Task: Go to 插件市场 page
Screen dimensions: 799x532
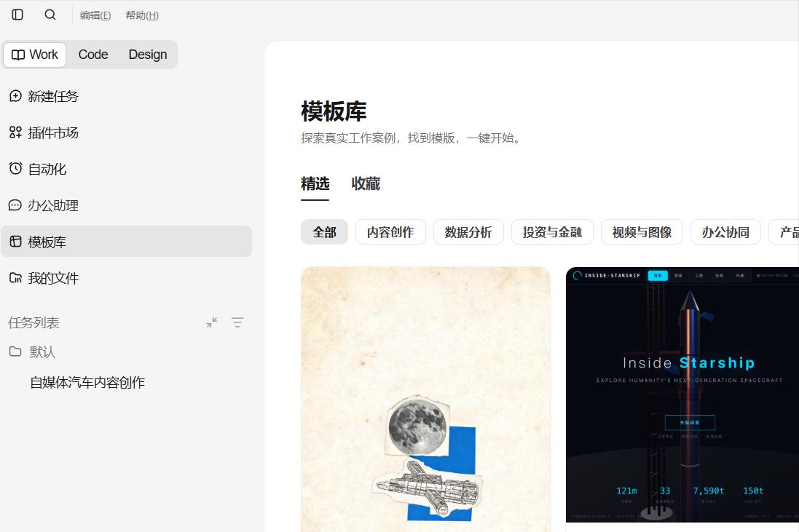Action: click(127, 132)
